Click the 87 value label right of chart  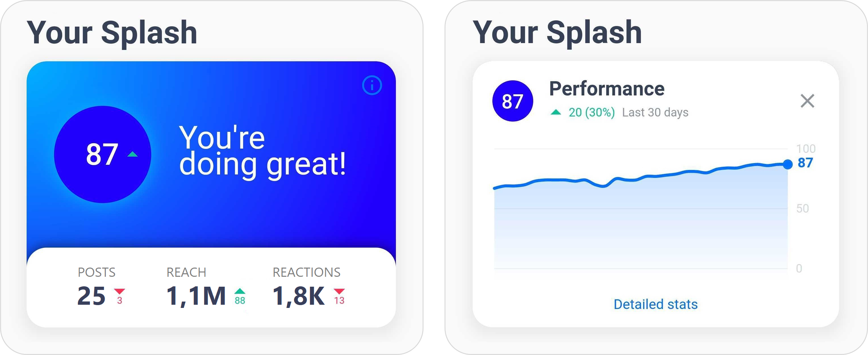(x=805, y=163)
